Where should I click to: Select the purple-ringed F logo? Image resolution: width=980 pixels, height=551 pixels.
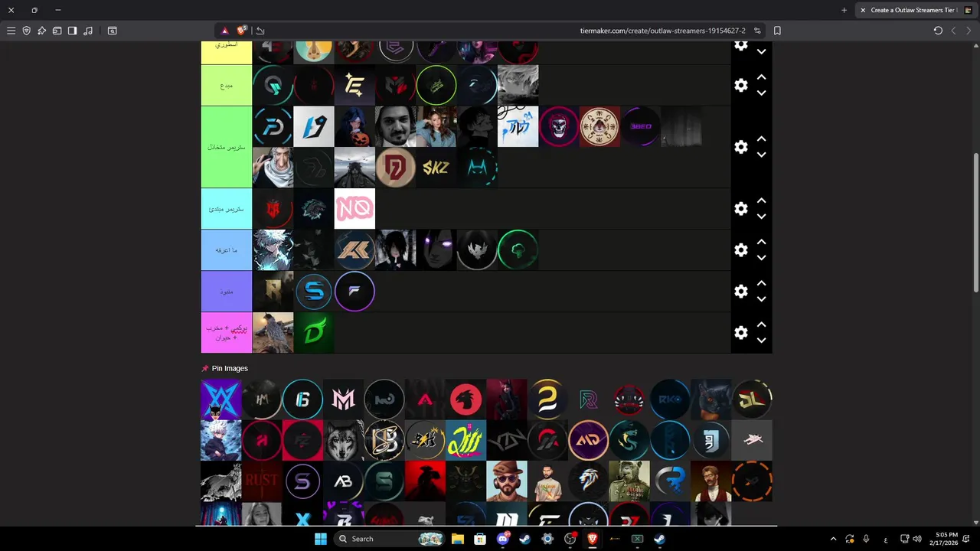(354, 292)
